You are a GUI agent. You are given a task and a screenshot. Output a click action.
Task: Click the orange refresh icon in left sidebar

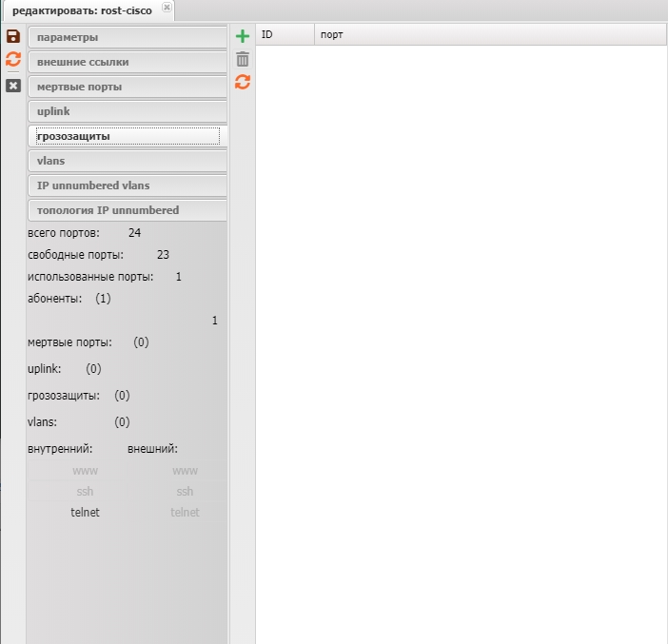13,59
